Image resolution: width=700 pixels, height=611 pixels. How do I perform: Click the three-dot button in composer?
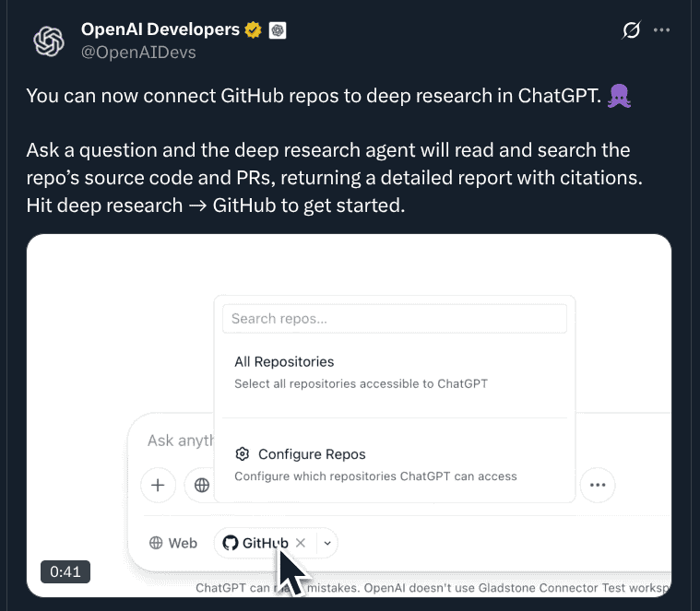(x=598, y=484)
